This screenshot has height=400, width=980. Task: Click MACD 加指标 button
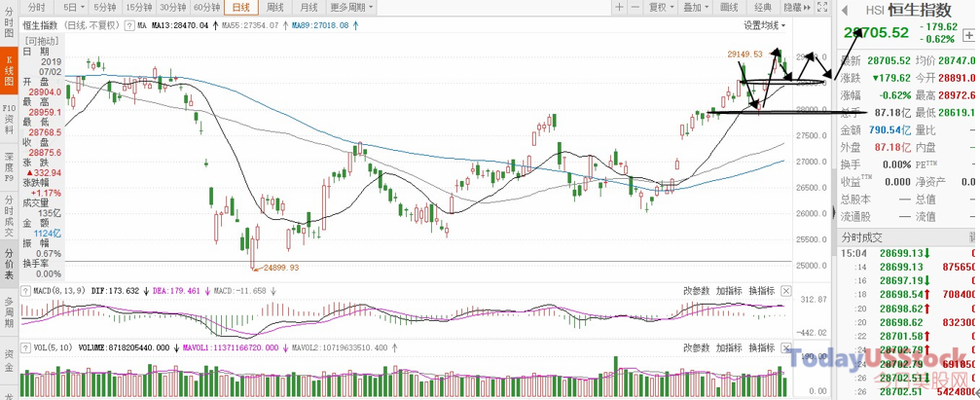[729, 291]
